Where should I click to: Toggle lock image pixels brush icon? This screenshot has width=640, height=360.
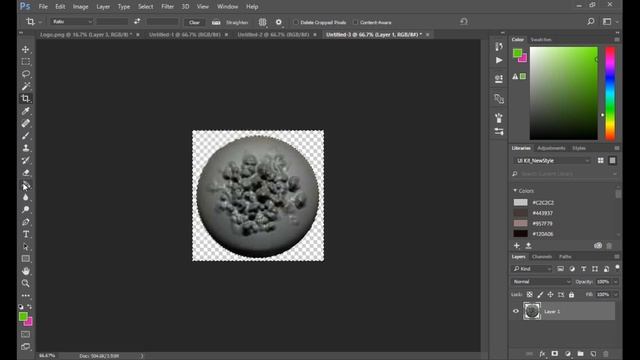coord(540,294)
